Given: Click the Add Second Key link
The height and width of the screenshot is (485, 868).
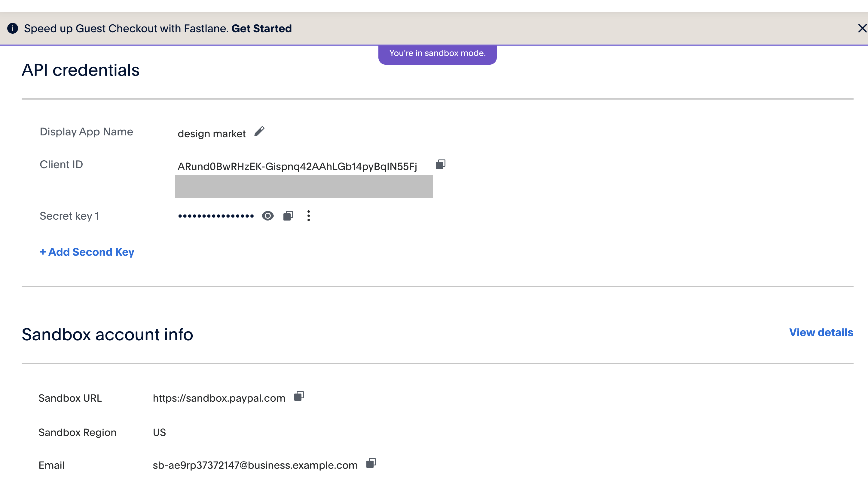Looking at the screenshot, I should (87, 252).
